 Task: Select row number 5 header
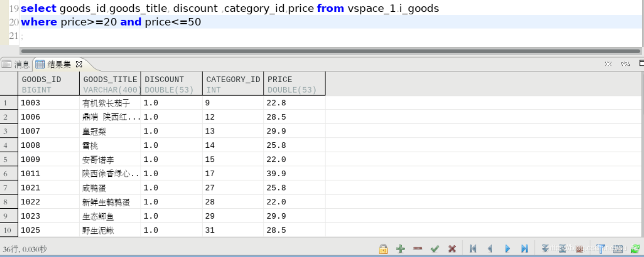pos(9,159)
